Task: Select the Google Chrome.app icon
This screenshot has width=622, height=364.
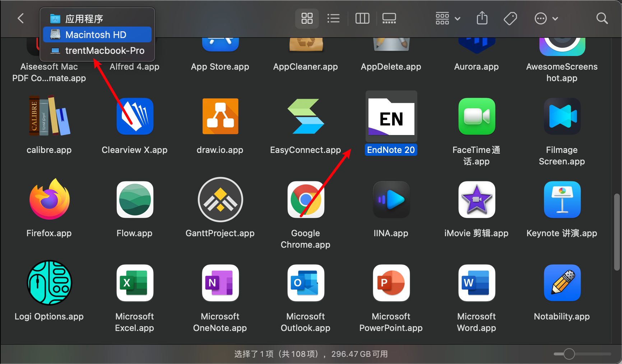Action: pyautogui.click(x=306, y=199)
